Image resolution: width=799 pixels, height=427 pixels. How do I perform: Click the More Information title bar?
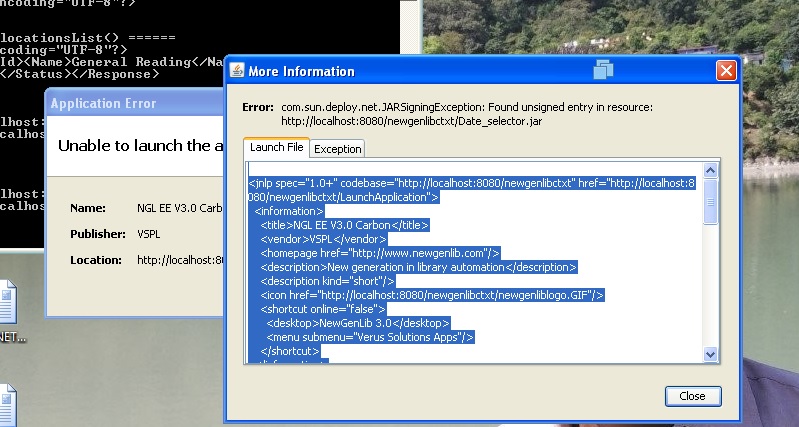450,71
